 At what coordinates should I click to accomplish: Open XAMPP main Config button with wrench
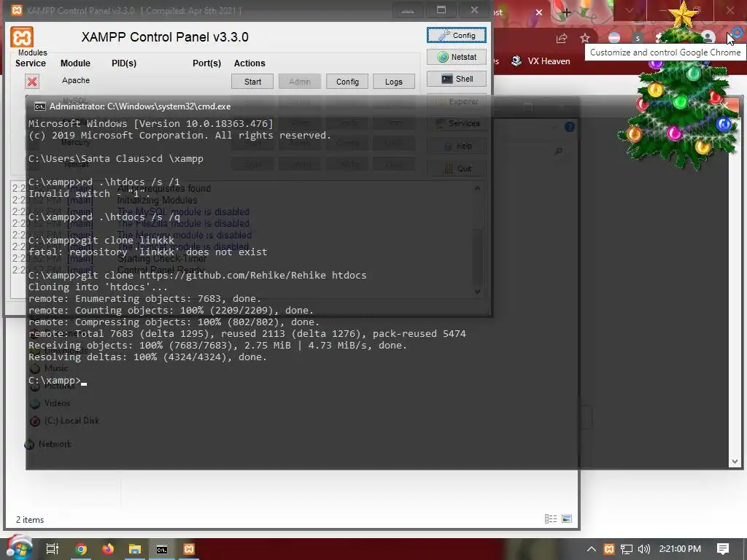[x=457, y=35]
